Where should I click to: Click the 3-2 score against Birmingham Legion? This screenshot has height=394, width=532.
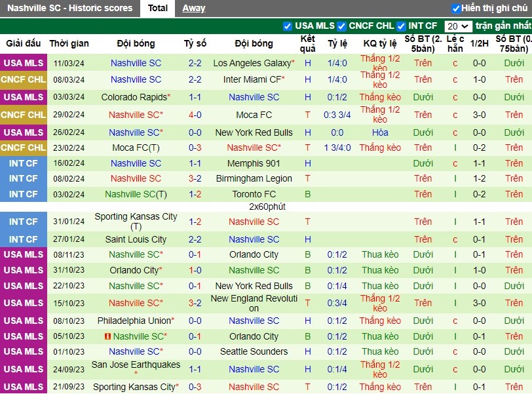pos(195,178)
